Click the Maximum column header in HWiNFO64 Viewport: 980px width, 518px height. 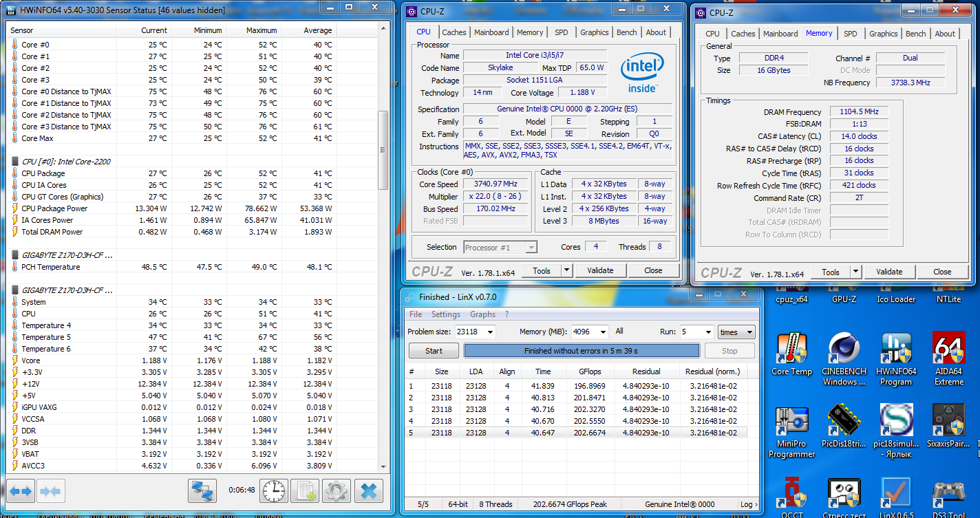coord(254,30)
